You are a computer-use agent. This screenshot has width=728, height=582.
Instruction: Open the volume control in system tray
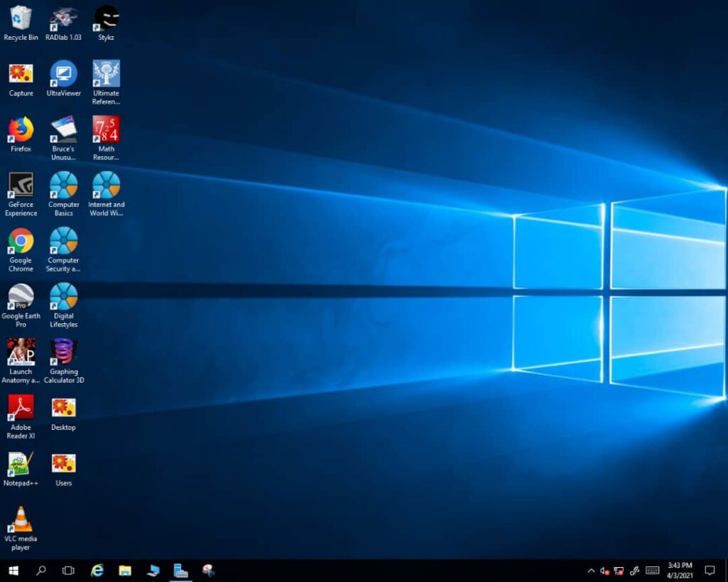604,571
